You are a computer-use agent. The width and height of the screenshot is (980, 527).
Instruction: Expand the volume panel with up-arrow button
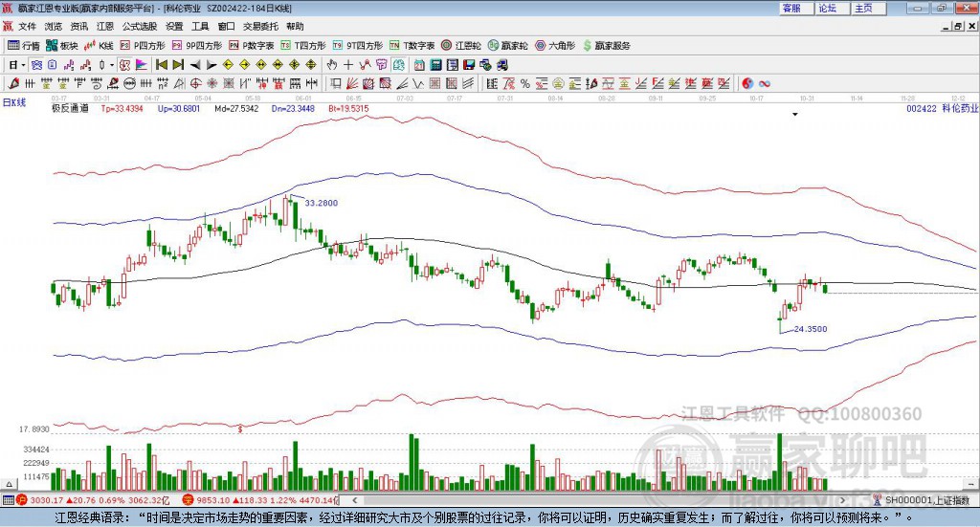coord(9,484)
